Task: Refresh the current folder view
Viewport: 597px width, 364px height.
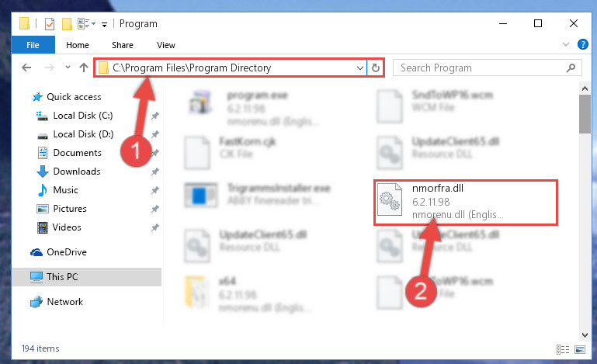Action: click(x=376, y=68)
